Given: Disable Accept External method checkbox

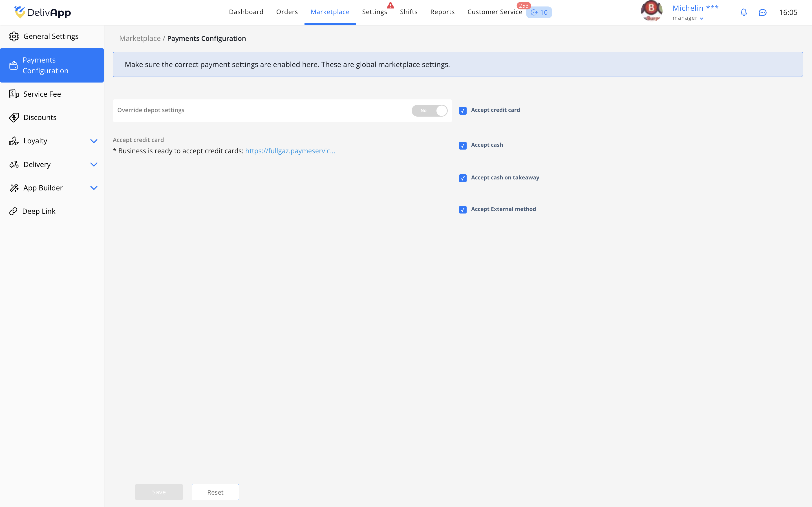Looking at the screenshot, I should (463, 210).
